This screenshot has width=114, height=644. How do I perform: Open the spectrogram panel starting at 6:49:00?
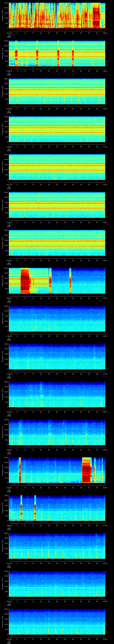pyautogui.click(x=57, y=470)
